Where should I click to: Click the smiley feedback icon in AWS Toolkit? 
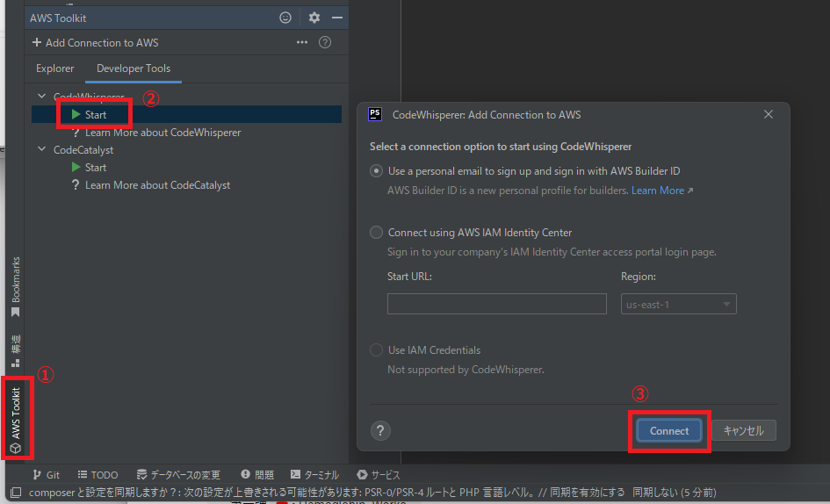click(x=285, y=18)
